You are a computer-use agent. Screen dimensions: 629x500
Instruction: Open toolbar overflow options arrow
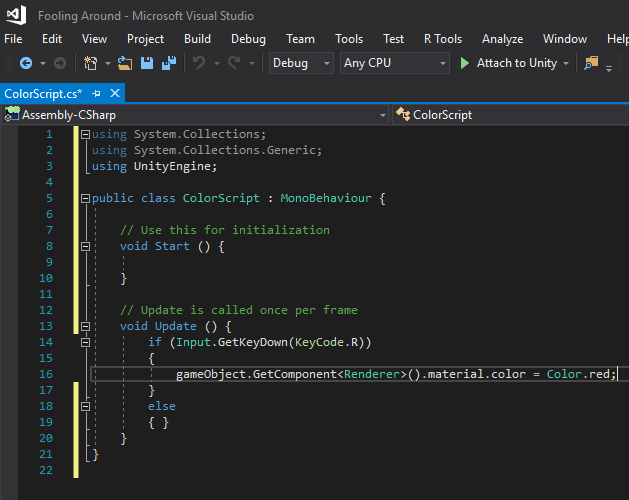[609, 68]
